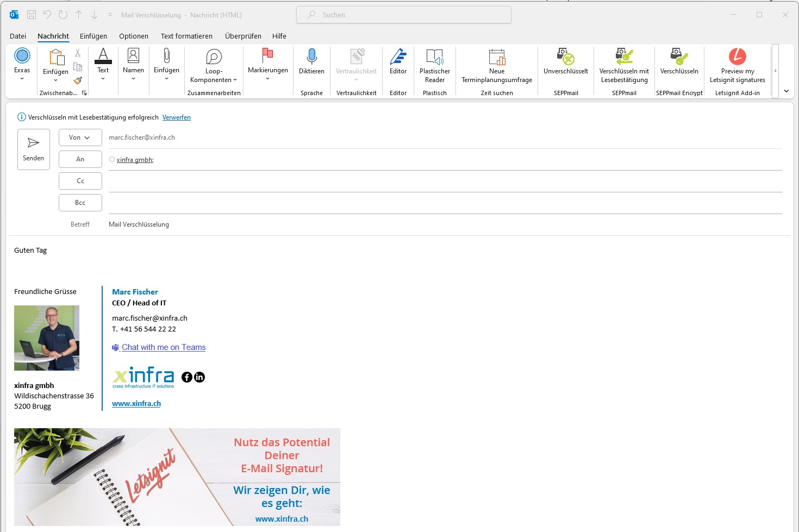Switch to the Optionen ribbon tab
The height and width of the screenshot is (532, 799).
tap(134, 36)
